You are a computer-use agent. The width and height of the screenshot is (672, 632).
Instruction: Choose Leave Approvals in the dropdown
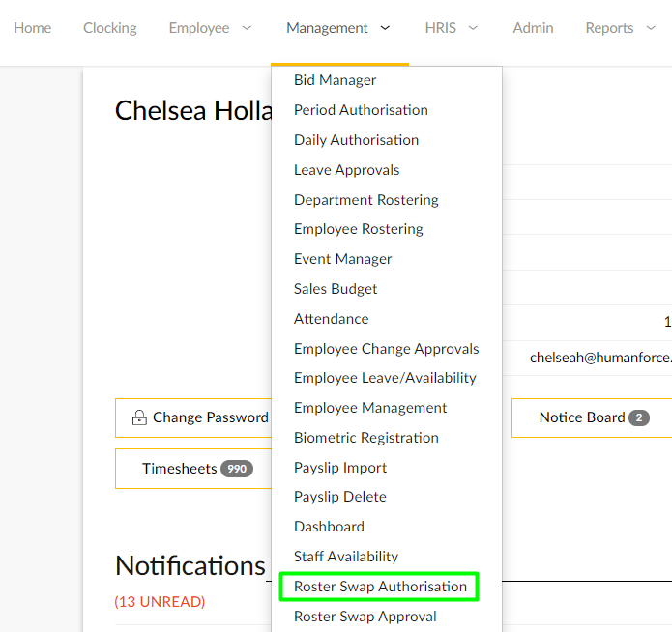(x=346, y=170)
